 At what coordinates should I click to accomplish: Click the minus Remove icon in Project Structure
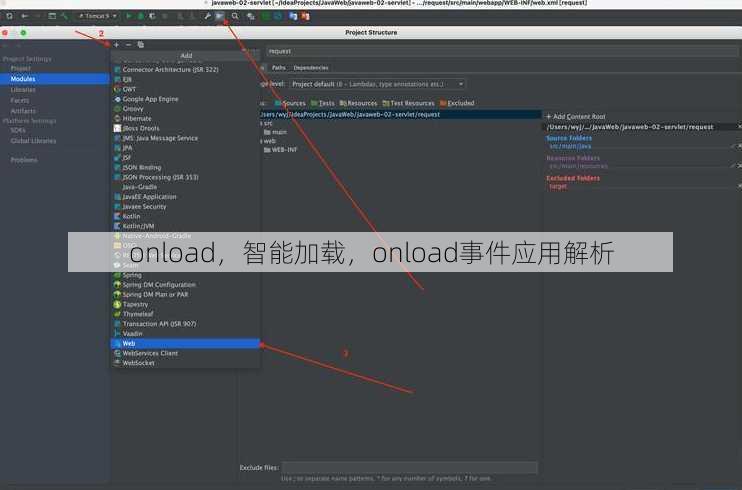[128, 45]
